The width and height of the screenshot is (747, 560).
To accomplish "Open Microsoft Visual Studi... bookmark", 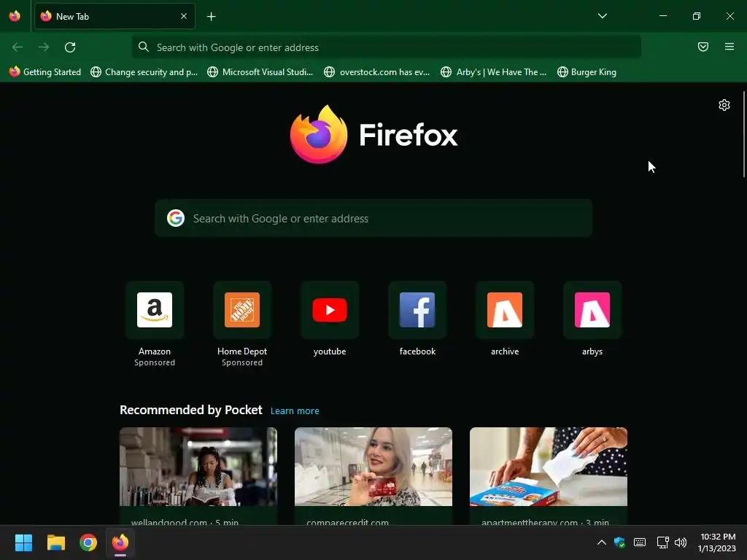I will click(260, 72).
